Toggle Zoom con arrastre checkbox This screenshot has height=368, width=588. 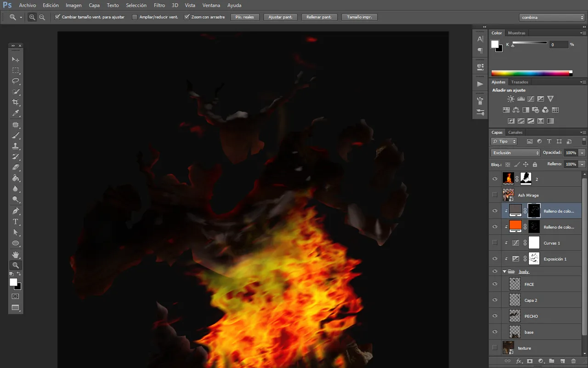pos(187,17)
